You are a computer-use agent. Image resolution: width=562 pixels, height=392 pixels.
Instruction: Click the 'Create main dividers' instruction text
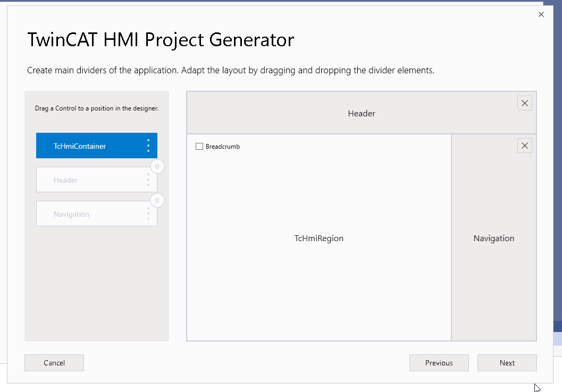pos(231,70)
